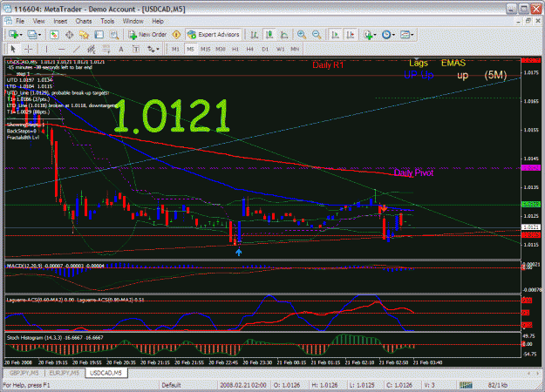Toggle the H1 timeframe button
This screenshot has width=545, height=392.
(x=235, y=50)
